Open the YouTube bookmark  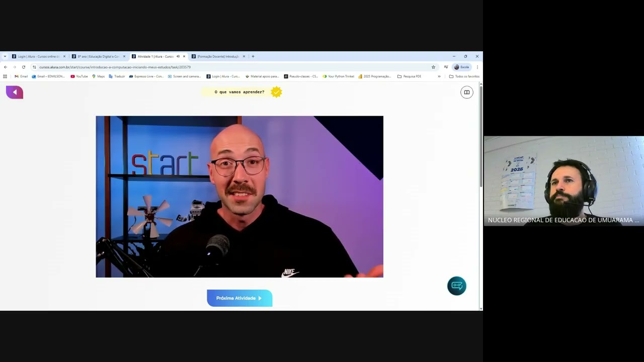(79, 76)
